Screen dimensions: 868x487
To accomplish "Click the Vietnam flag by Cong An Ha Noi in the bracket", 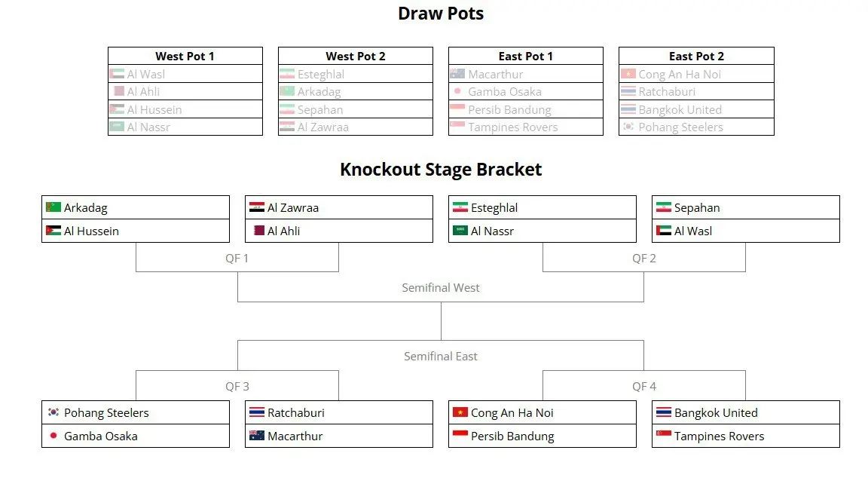I will tap(460, 412).
